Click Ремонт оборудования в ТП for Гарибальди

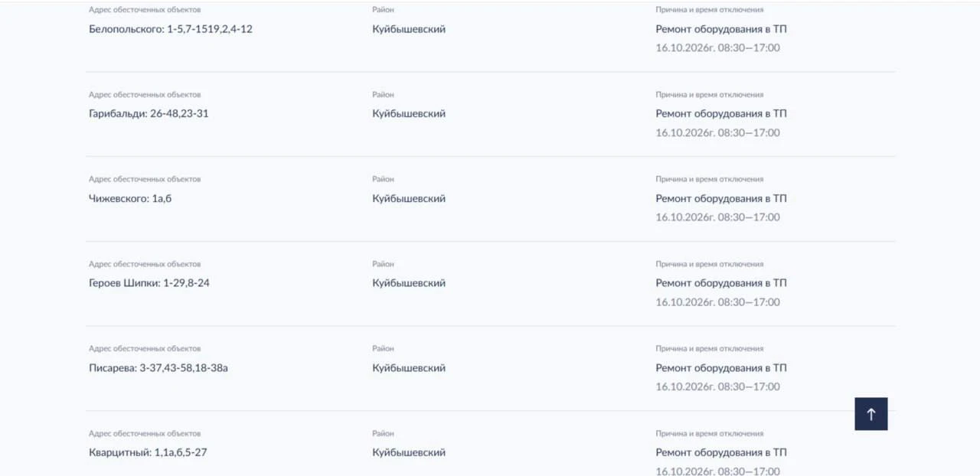(721, 114)
